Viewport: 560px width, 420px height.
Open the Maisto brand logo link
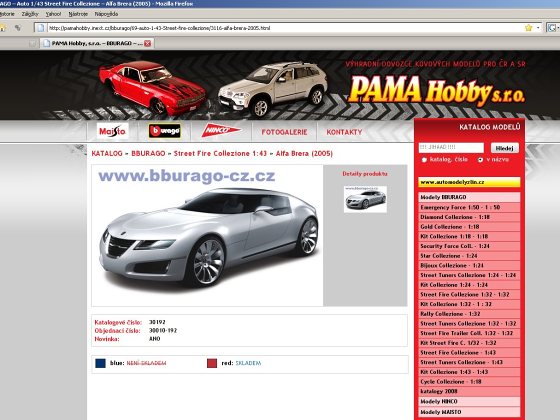click(x=112, y=131)
